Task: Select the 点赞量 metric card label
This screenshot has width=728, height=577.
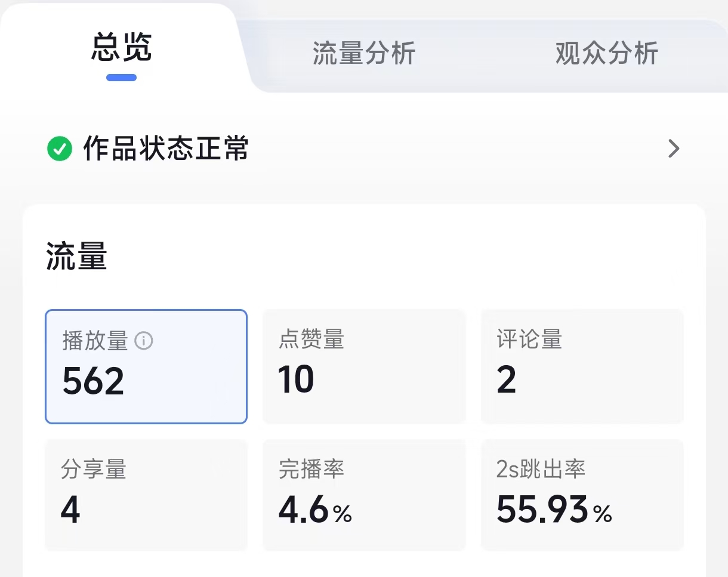Action: [x=311, y=340]
